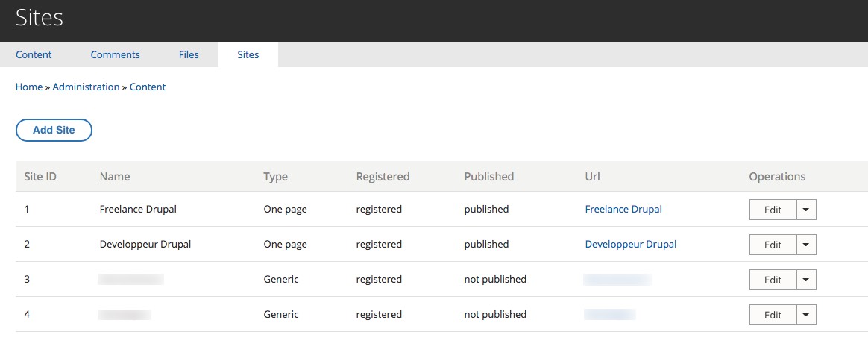
Task: Open the Files tab
Action: tap(189, 54)
